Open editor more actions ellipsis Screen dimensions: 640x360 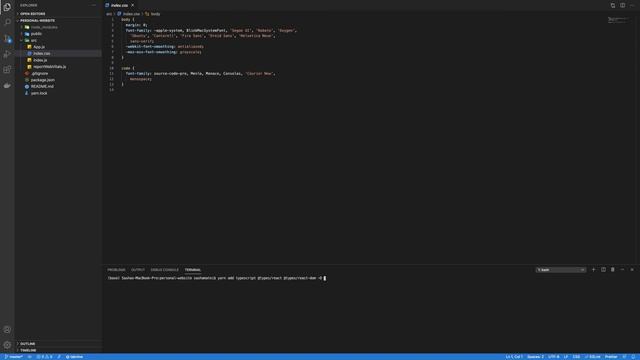pyautogui.click(x=632, y=5)
